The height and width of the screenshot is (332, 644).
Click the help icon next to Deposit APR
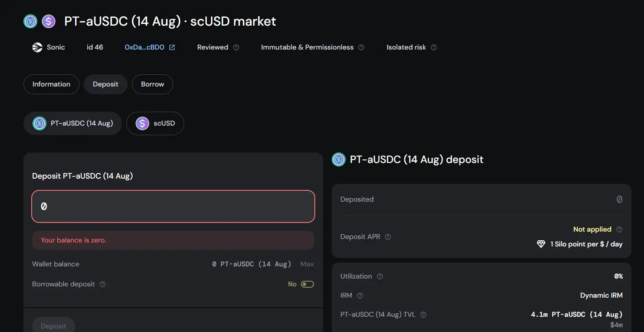[388, 237]
